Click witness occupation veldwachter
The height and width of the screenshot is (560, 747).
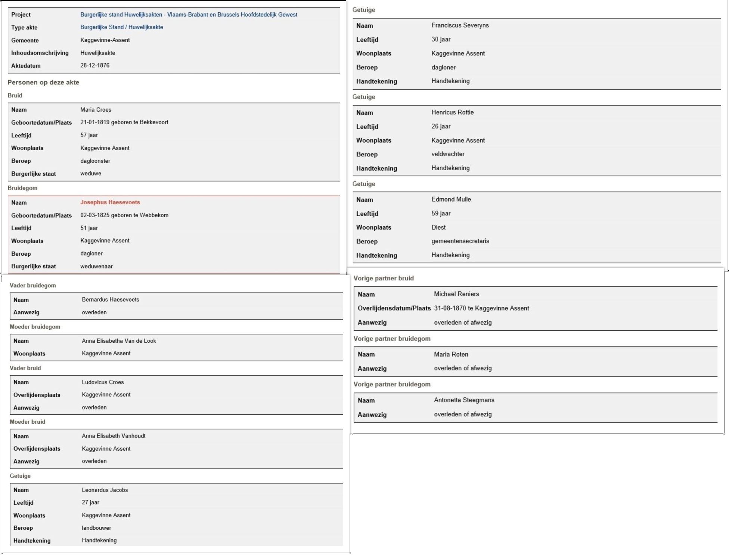[x=448, y=154]
